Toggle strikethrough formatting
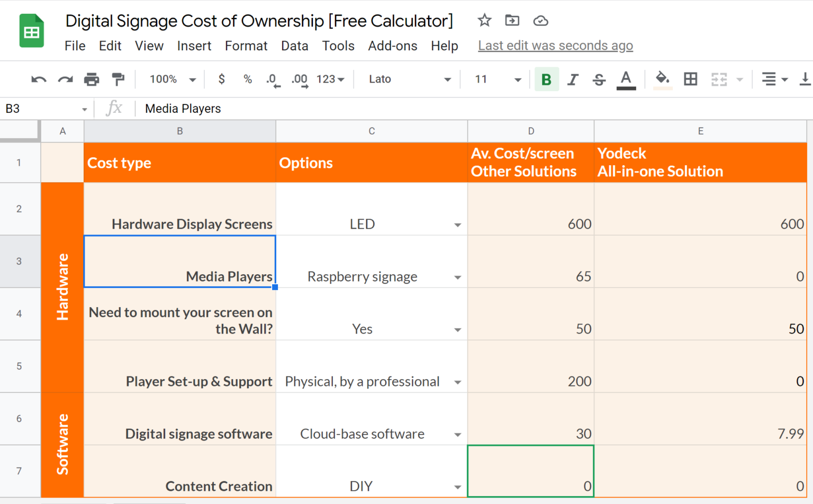The image size is (813, 504). [599, 79]
